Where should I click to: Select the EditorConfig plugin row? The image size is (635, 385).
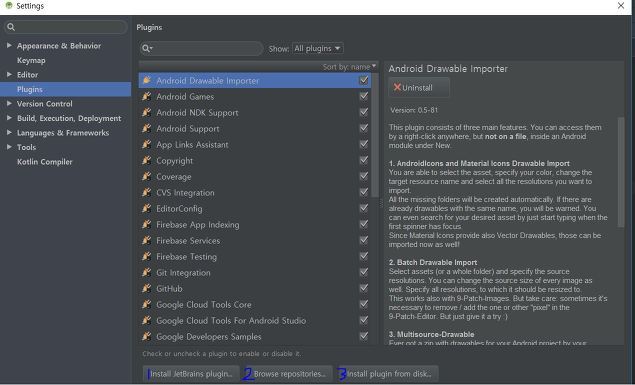(x=255, y=208)
